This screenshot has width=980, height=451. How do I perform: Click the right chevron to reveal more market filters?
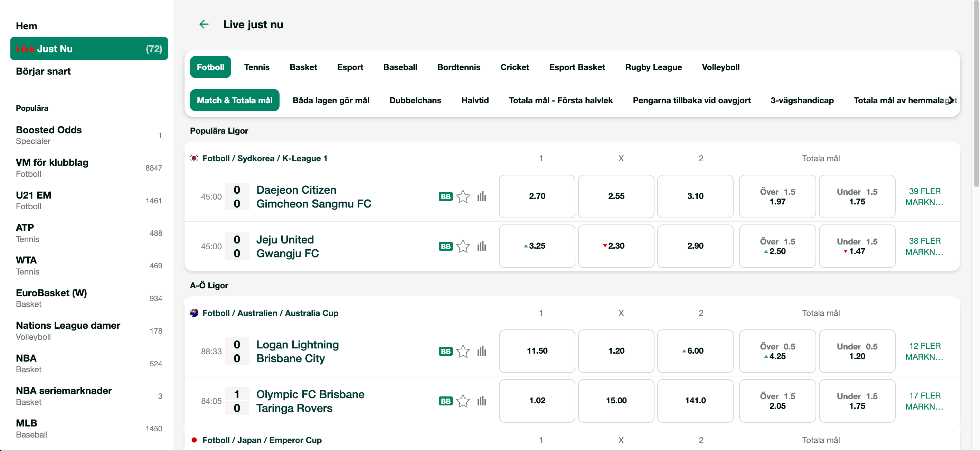coord(951,100)
